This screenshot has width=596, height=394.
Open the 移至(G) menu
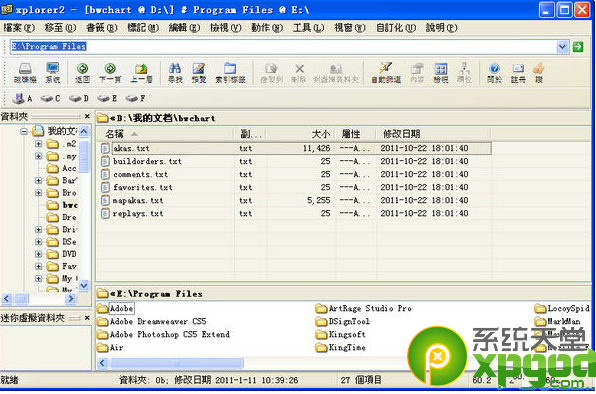(x=60, y=28)
